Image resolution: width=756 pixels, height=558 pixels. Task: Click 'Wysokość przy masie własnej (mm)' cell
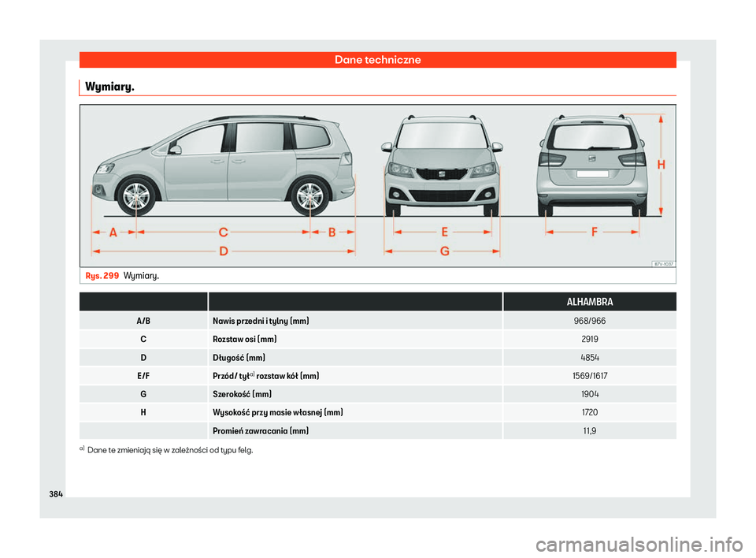click(x=355, y=413)
